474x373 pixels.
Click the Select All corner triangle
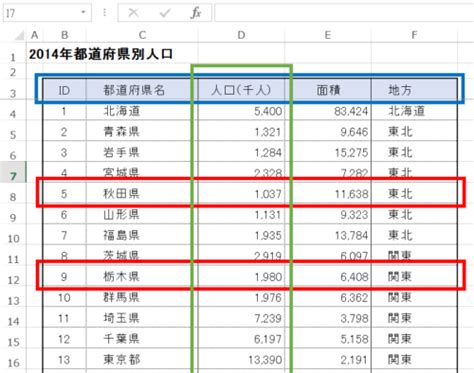[x=20, y=35]
